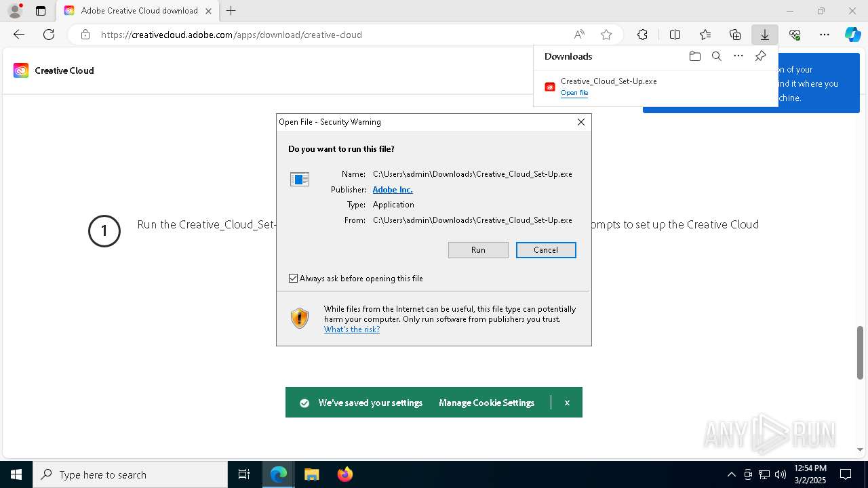The width and height of the screenshot is (868, 488).
Task: Open a new browser tab
Action: [231, 11]
